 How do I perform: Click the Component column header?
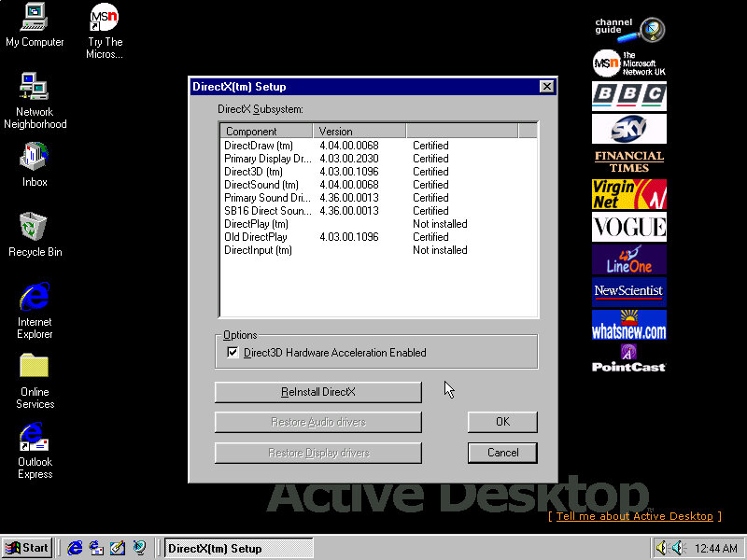266,132
